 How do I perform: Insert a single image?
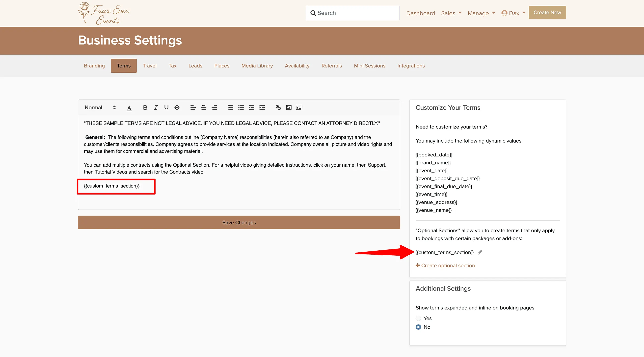(289, 108)
